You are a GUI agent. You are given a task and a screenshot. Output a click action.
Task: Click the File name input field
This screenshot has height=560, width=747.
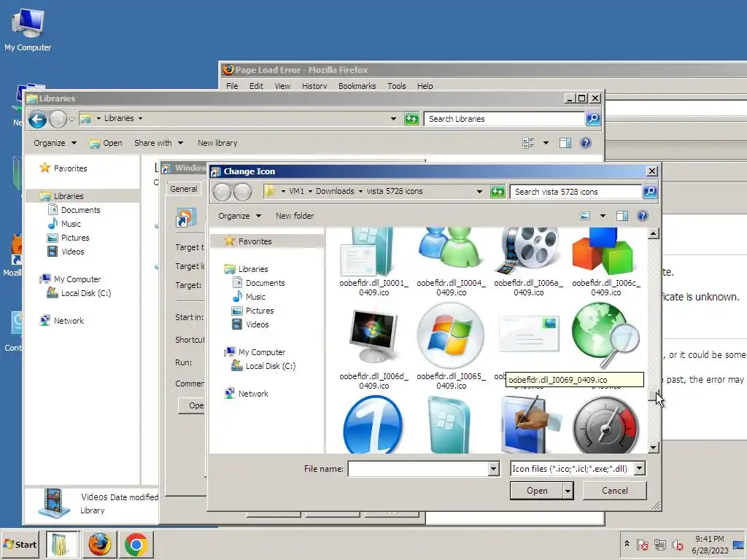(x=418, y=469)
